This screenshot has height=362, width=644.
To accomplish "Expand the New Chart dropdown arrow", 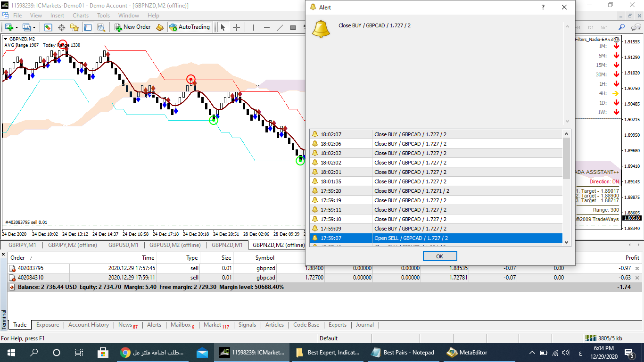I will click(17, 27).
